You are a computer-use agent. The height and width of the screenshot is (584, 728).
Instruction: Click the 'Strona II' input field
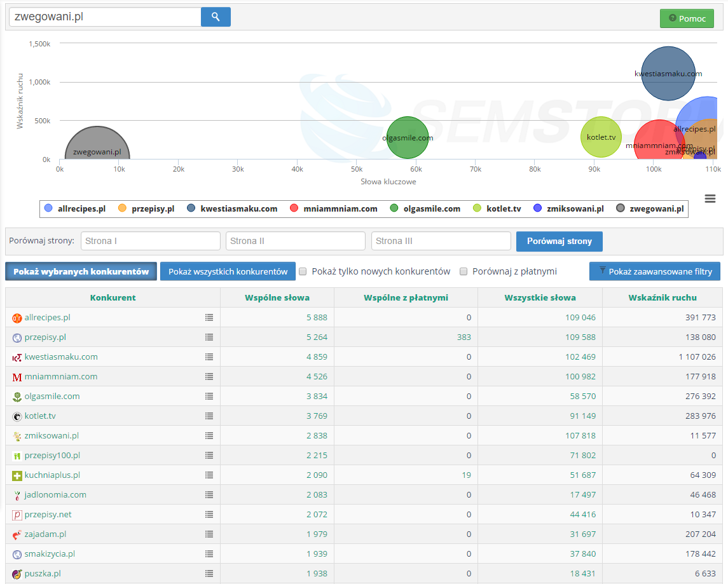[295, 241]
